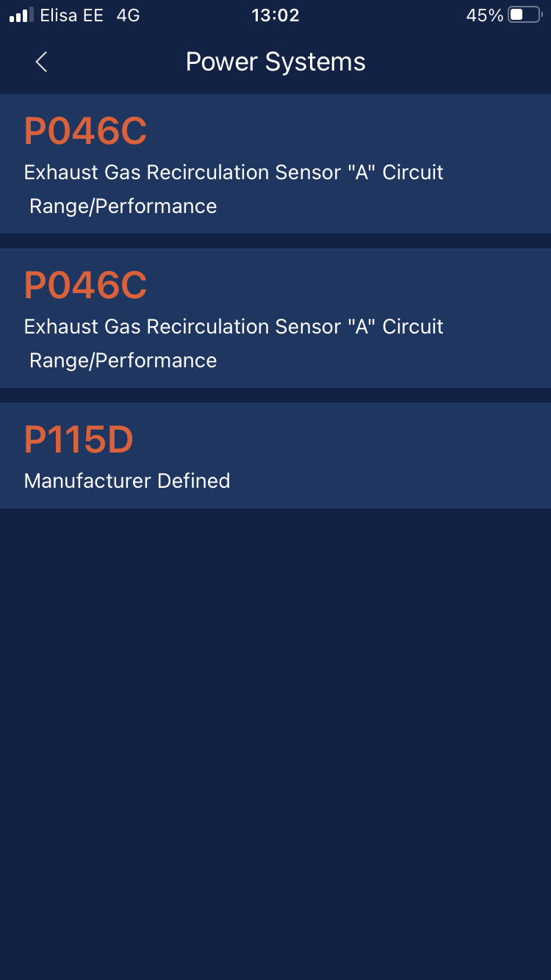Open the topmost P046C fault code card
This screenshot has height=980, width=551.
[x=275, y=164]
